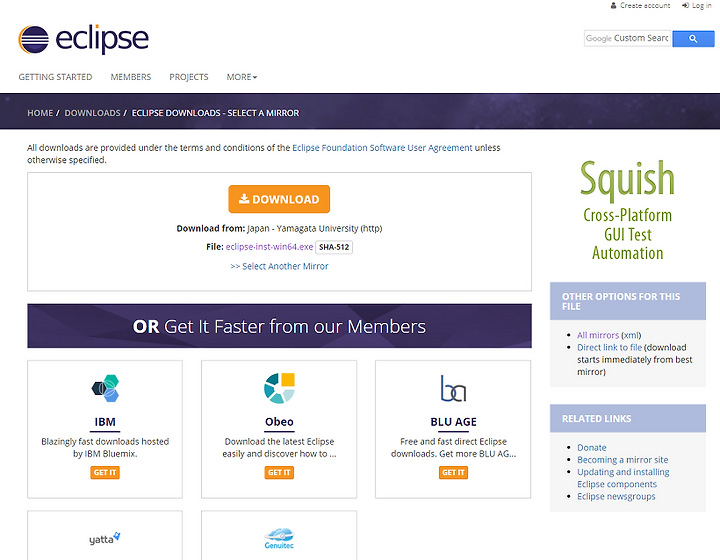This screenshot has height=560, width=720.
Task: Click the IBM hexagon logo
Action: click(105, 388)
